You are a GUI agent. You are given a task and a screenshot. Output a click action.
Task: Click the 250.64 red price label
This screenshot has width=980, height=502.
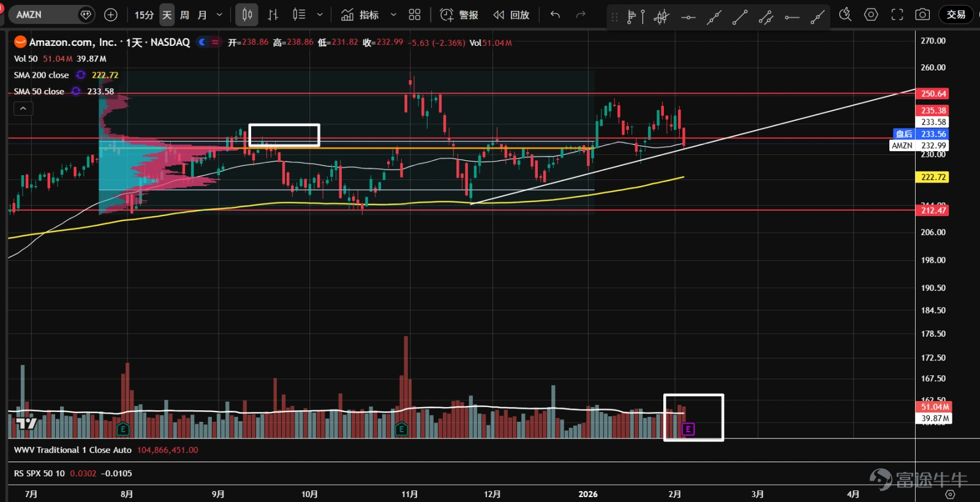point(933,94)
